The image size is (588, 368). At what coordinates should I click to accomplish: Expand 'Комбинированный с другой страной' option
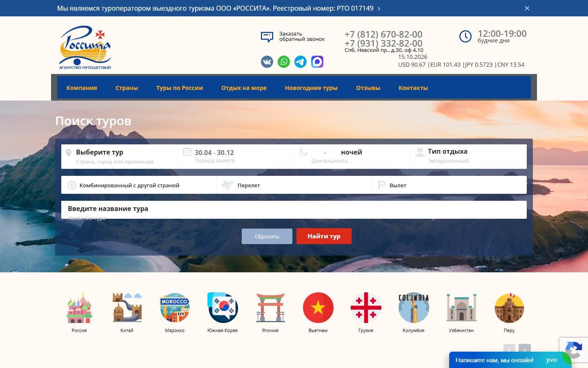pyautogui.click(x=139, y=185)
